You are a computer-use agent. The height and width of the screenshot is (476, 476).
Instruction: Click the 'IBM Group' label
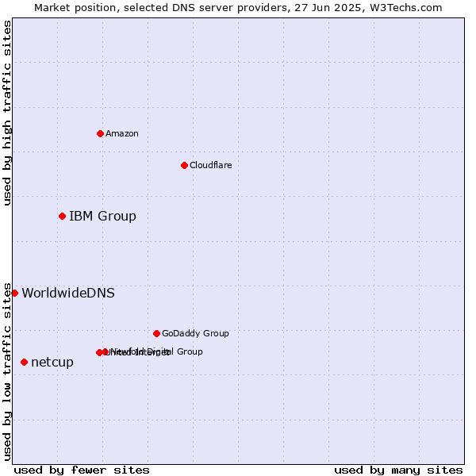click(102, 216)
